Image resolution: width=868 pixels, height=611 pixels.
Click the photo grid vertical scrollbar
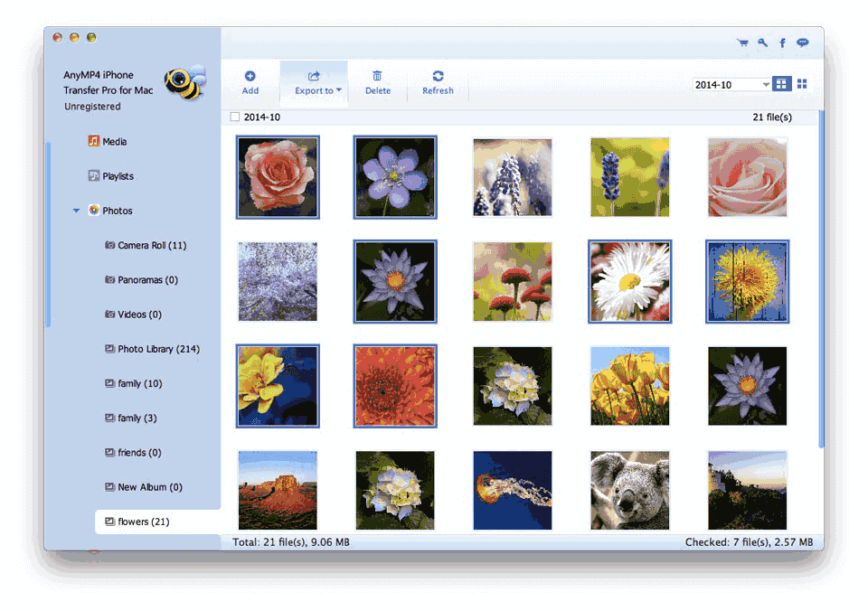point(822,279)
